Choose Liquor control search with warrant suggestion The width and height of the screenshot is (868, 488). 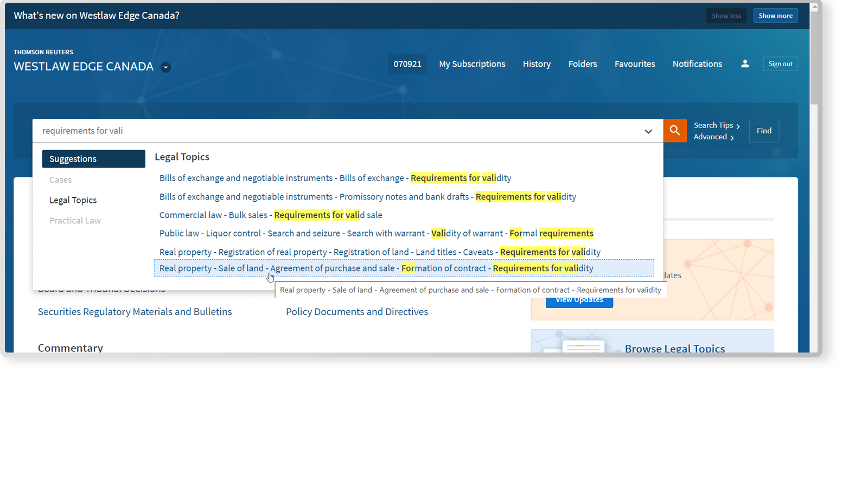(376, 234)
